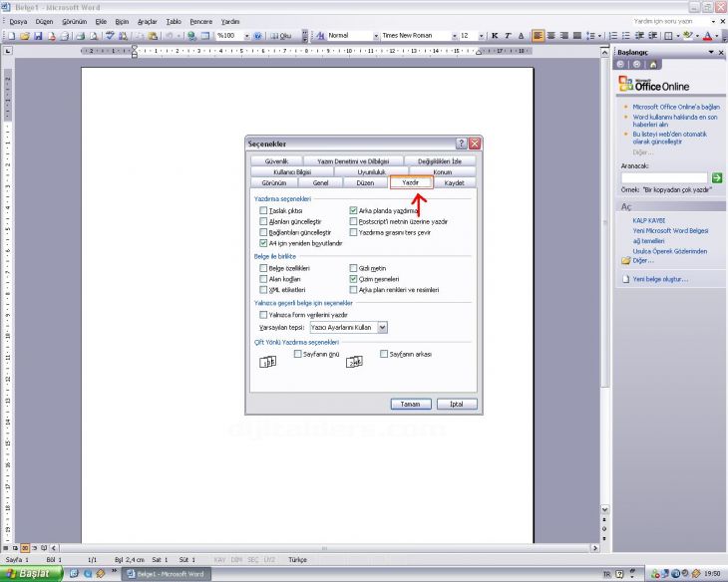Open the zoom %100 dropdown
This screenshot has width=728, height=582.
[x=246, y=36]
